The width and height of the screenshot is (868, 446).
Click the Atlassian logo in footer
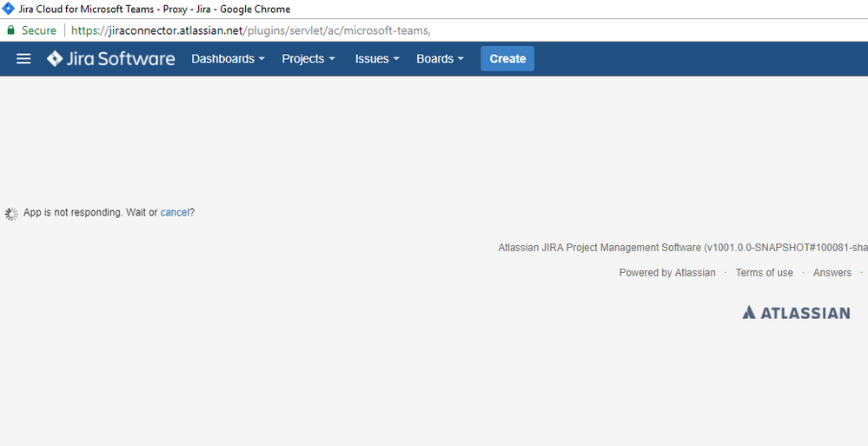coord(796,313)
